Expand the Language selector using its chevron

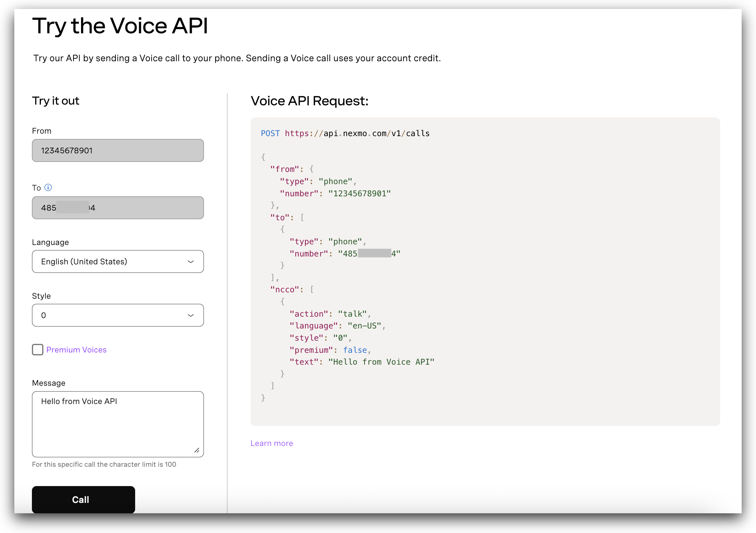(x=191, y=261)
